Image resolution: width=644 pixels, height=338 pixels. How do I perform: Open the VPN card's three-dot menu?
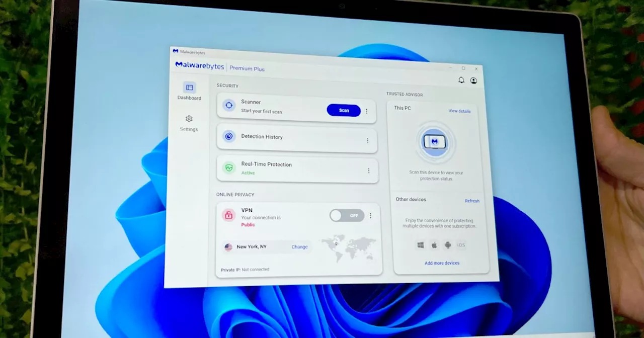coord(370,216)
